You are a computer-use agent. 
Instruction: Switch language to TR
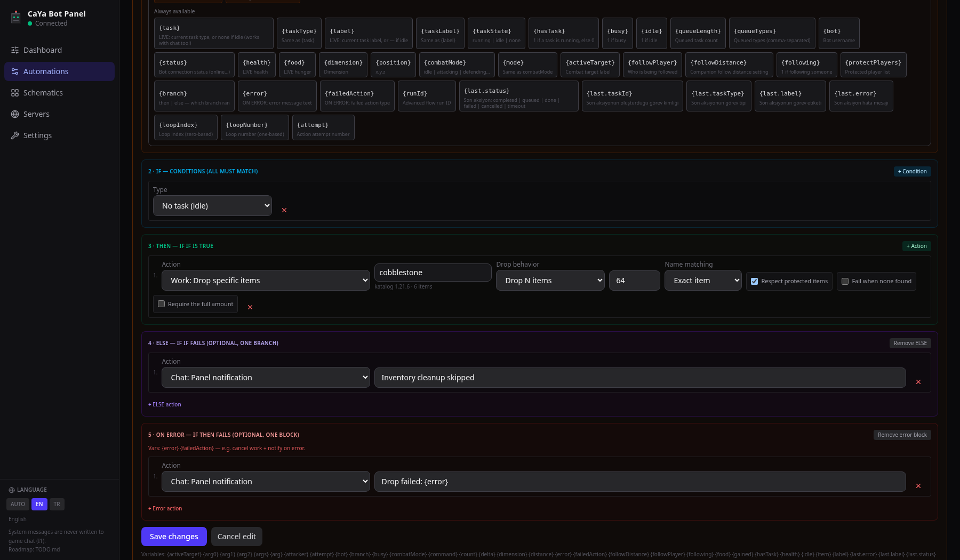(57, 504)
